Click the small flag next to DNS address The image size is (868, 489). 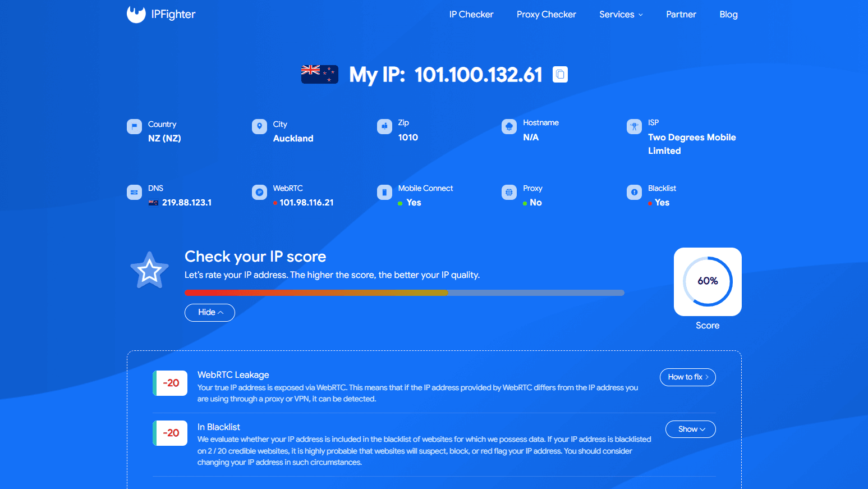[x=153, y=203]
